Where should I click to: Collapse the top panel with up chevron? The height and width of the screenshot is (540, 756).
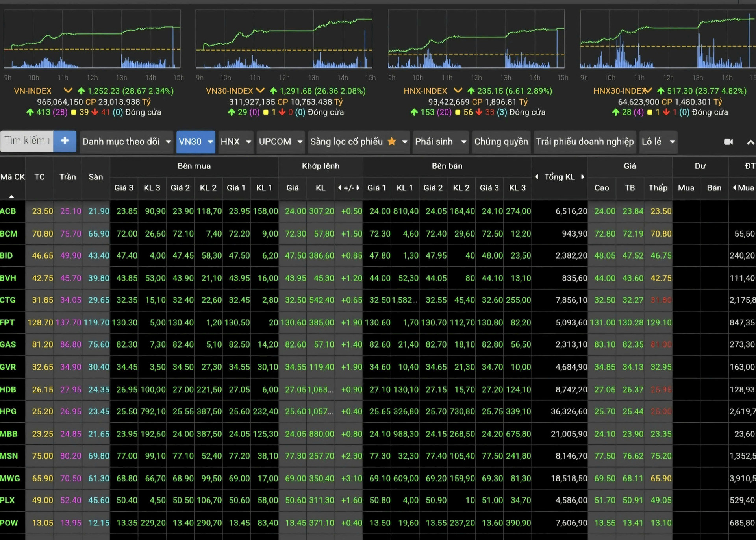pyautogui.click(x=750, y=142)
